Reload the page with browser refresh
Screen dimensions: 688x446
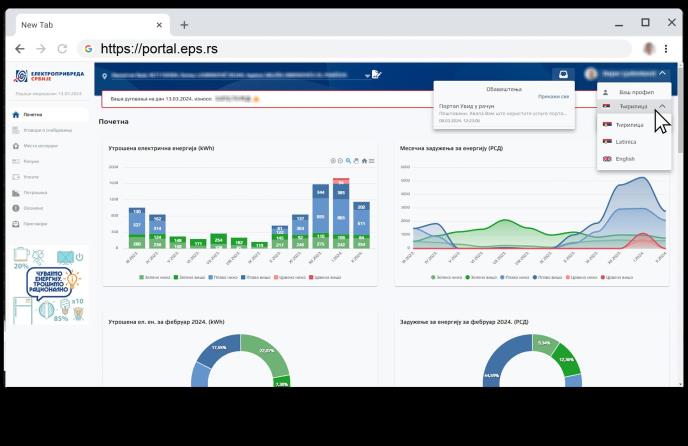62,48
